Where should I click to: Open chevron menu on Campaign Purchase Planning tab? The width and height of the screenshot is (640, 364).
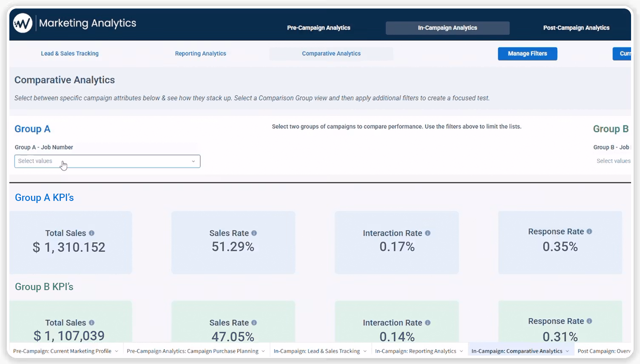[263, 351]
